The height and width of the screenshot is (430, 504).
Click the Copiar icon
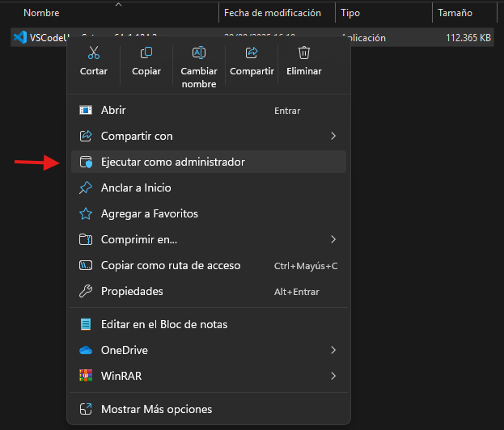[x=146, y=53]
